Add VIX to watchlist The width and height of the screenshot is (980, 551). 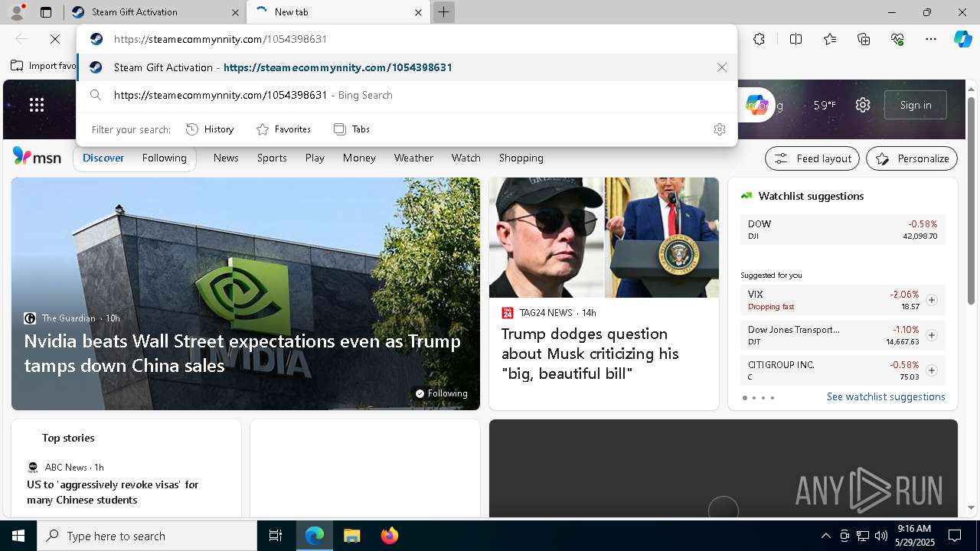point(931,300)
